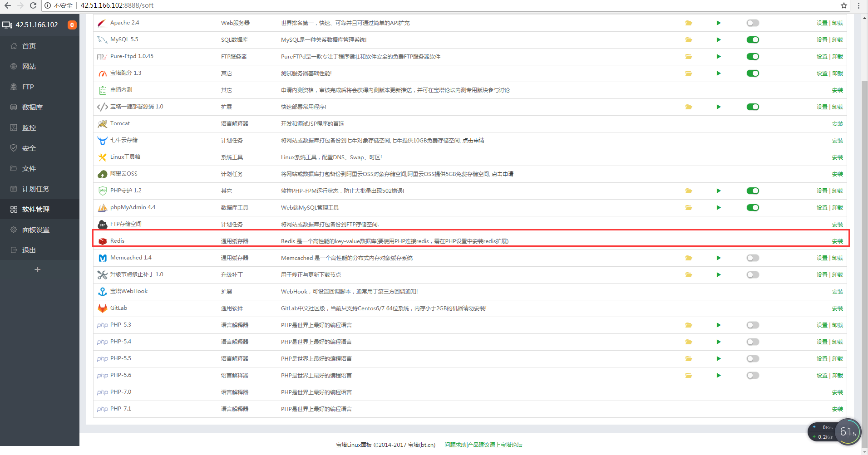Click the play icon for MySQL 5.5
Viewport: 868px width, 455px height.
pos(719,40)
